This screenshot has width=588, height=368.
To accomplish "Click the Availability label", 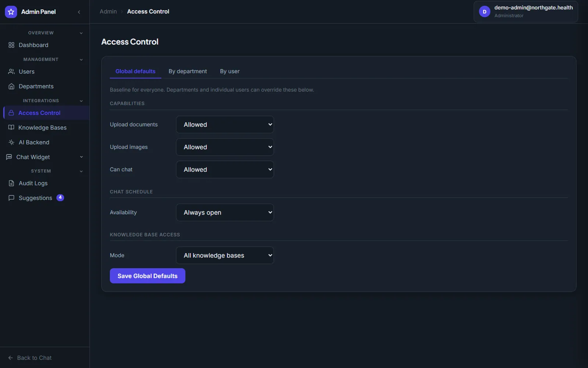I will [123, 212].
